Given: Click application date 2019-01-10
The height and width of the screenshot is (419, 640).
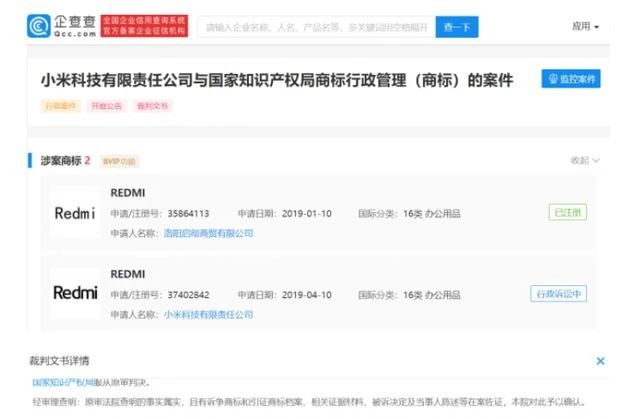Looking at the screenshot, I should click(x=307, y=213).
